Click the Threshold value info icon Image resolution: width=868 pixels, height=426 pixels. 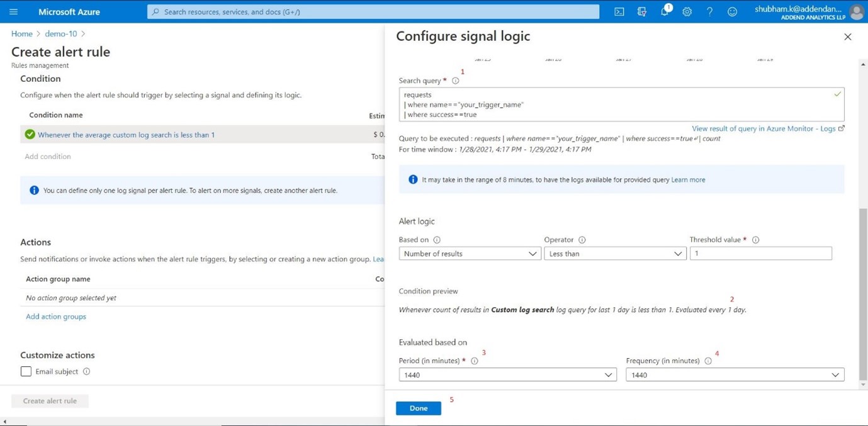tap(755, 240)
